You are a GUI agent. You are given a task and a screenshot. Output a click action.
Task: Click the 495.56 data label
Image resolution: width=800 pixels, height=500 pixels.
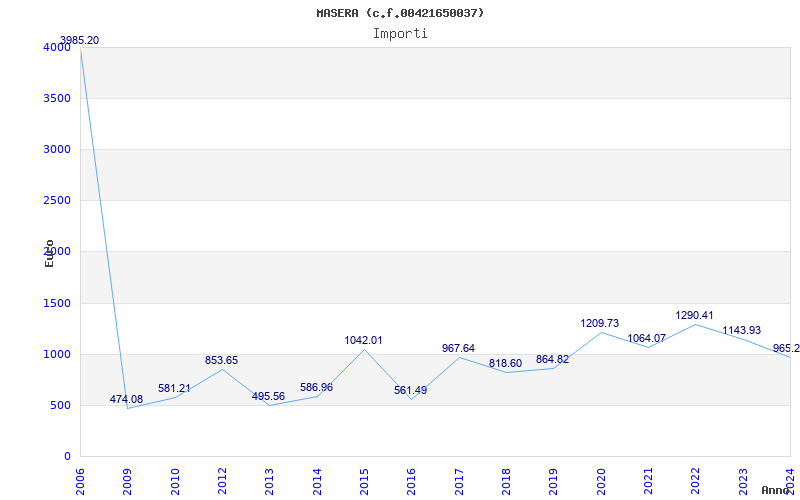268,396
